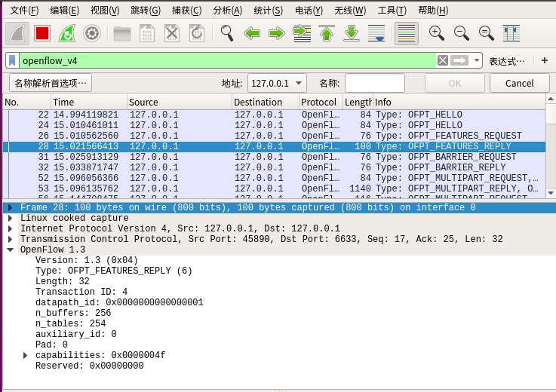This screenshot has height=392, width=556.
Task: Click the Cancel button
Action: pos(520,83)
